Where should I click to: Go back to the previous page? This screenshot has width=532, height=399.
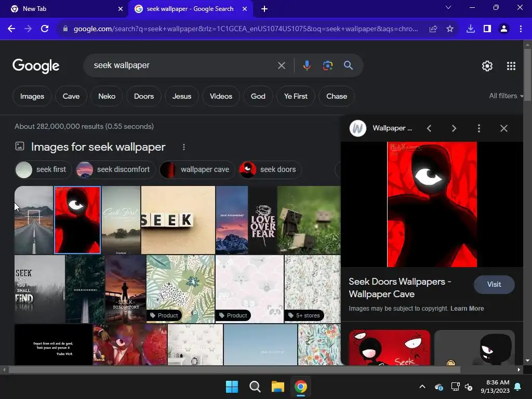click(11, 29)
